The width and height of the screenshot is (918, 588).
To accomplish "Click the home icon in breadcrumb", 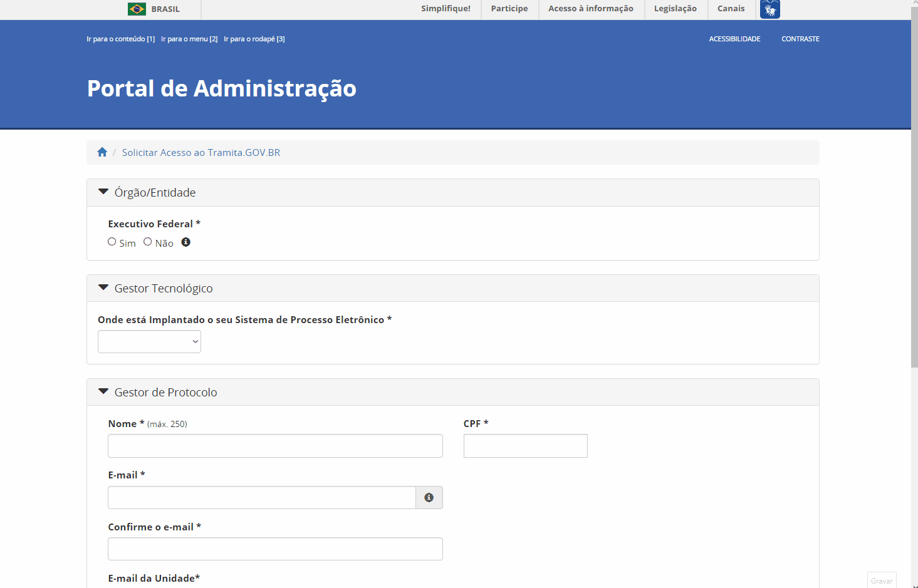I will coord(102,152).
